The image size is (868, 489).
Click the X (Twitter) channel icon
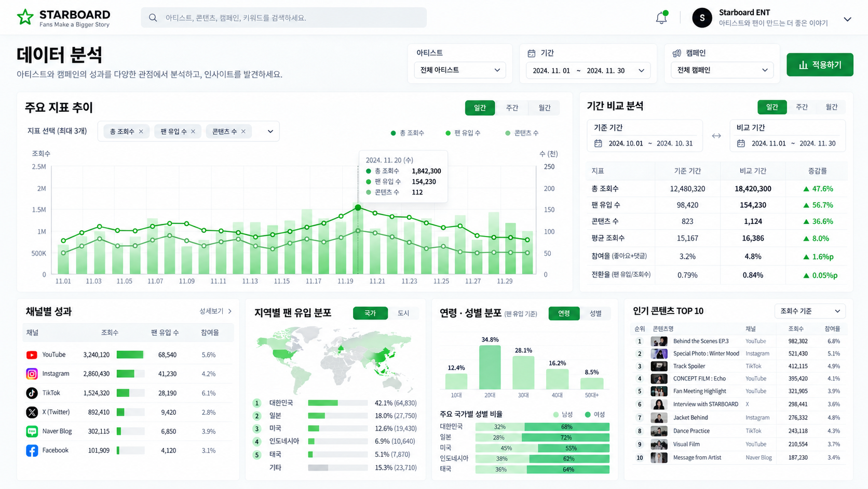coord(32,412)
